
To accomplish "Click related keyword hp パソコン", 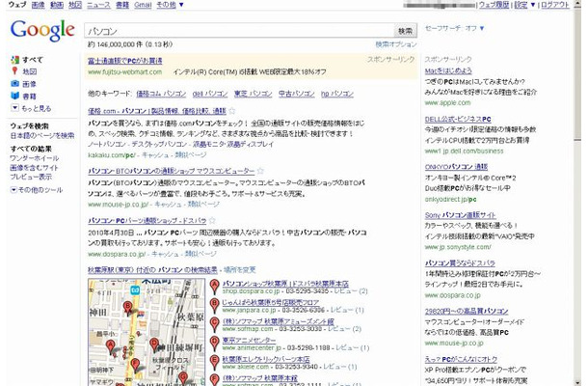I will [337, 94].
